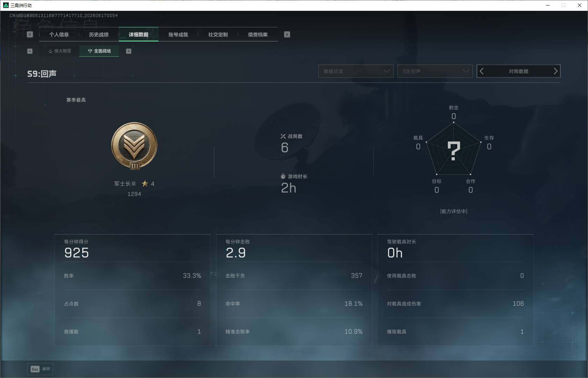Click the question mark ability radar

tap(454, 151)
